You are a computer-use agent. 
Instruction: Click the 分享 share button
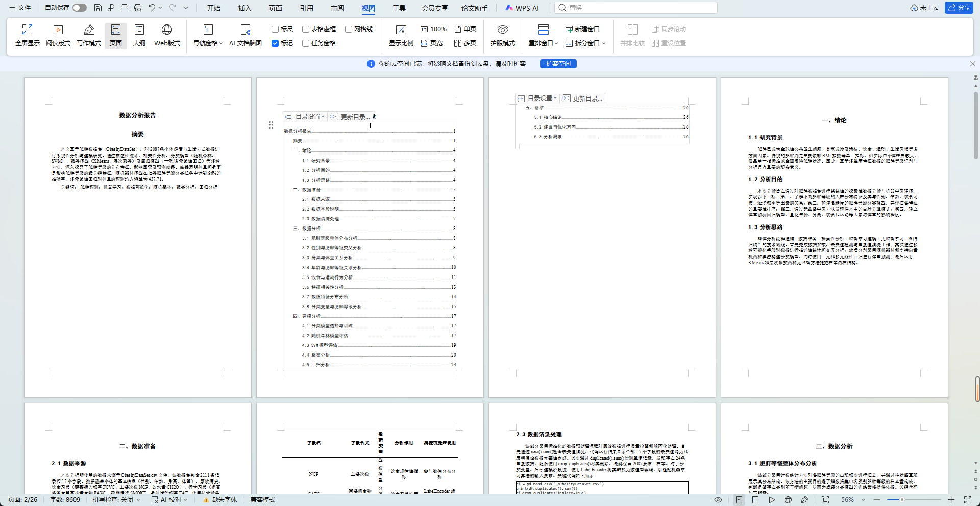[959, 8]
